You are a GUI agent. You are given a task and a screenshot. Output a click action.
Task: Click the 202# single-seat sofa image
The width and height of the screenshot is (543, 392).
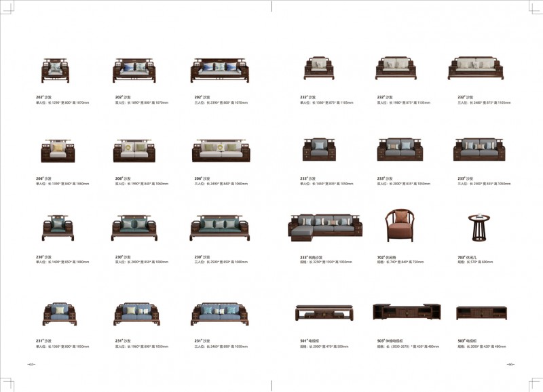click(56, 71)
